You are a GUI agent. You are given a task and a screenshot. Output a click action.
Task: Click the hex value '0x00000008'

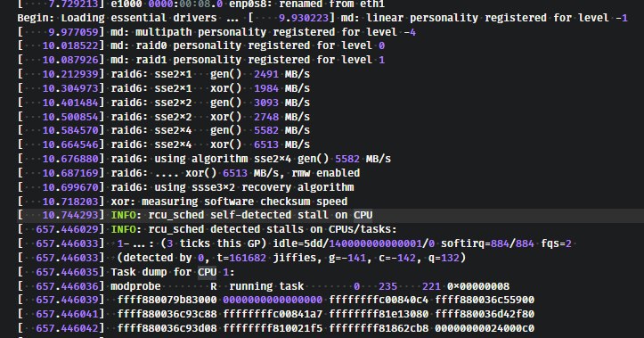click(478, 286)
